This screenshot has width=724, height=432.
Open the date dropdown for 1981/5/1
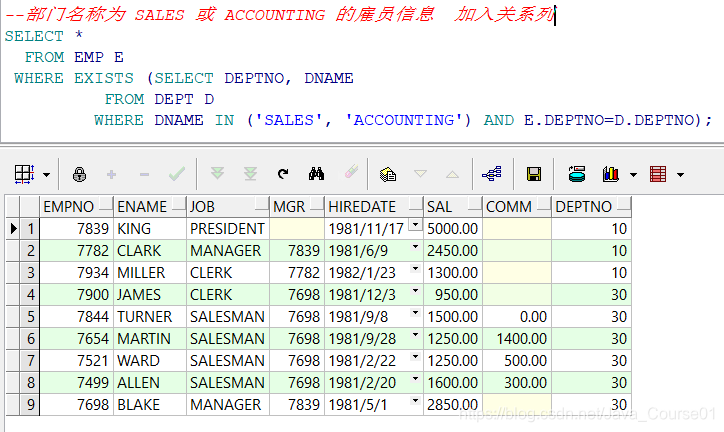coord(416,401)
